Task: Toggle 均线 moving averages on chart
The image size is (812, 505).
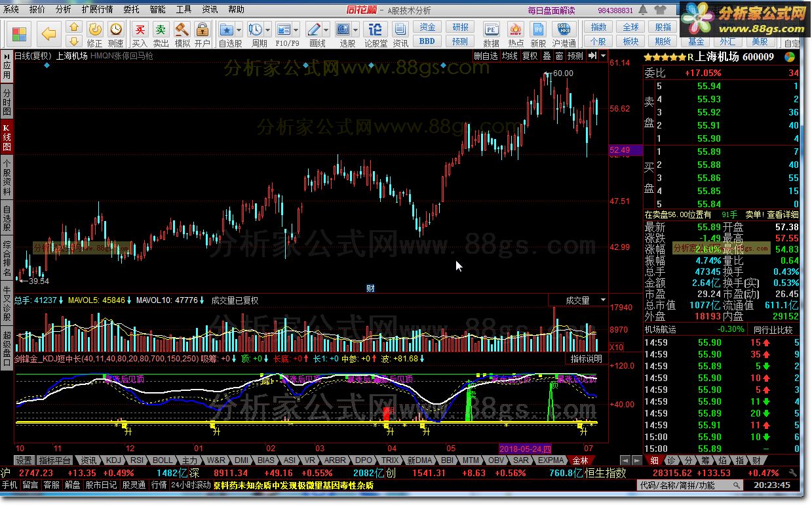Action: pos(509,56)
